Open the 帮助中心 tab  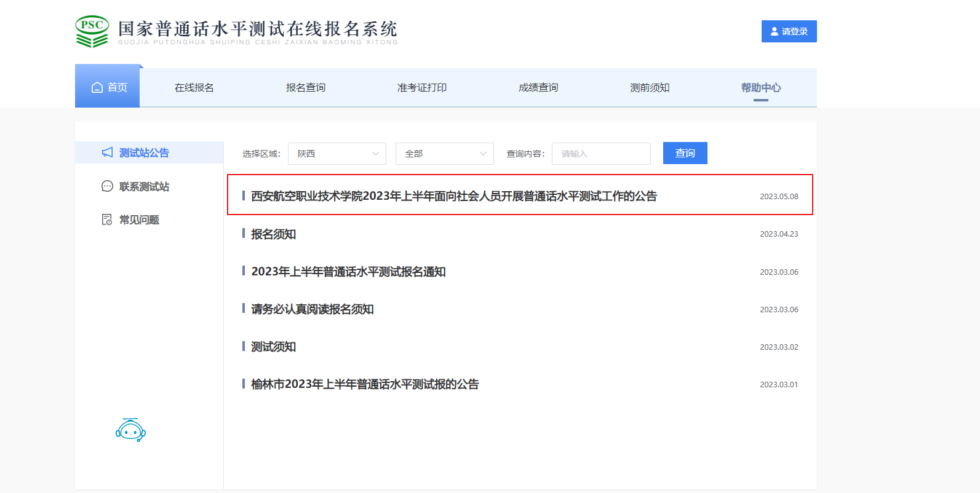pyautogui.click(x=760, y=88)
